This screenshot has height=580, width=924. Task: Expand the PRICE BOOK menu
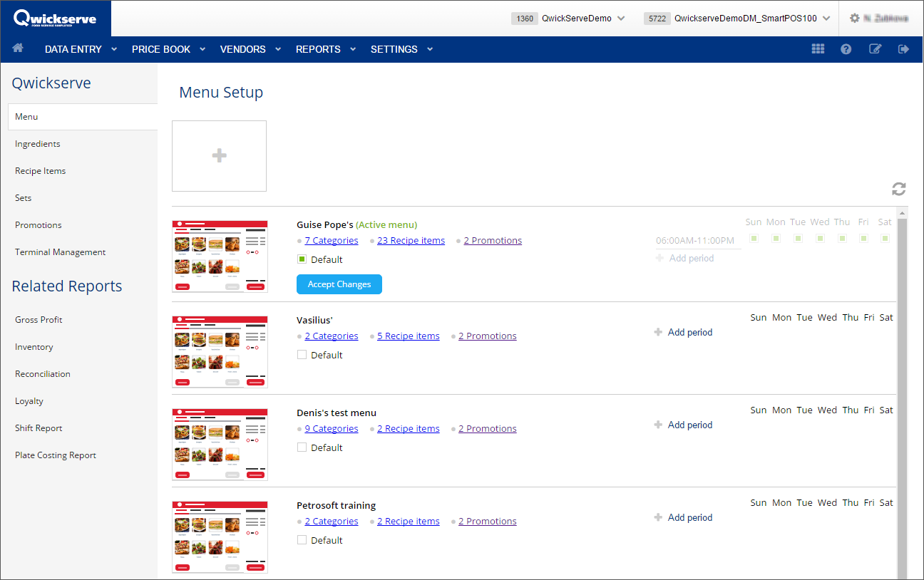(168, 49)
